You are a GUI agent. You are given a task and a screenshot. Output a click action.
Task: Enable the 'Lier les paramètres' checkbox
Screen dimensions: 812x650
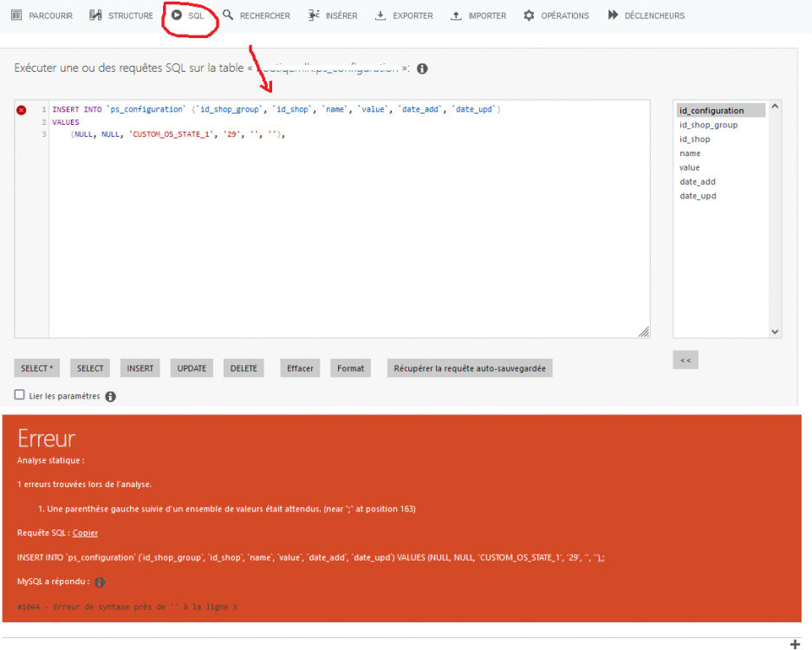coord(18,393)
